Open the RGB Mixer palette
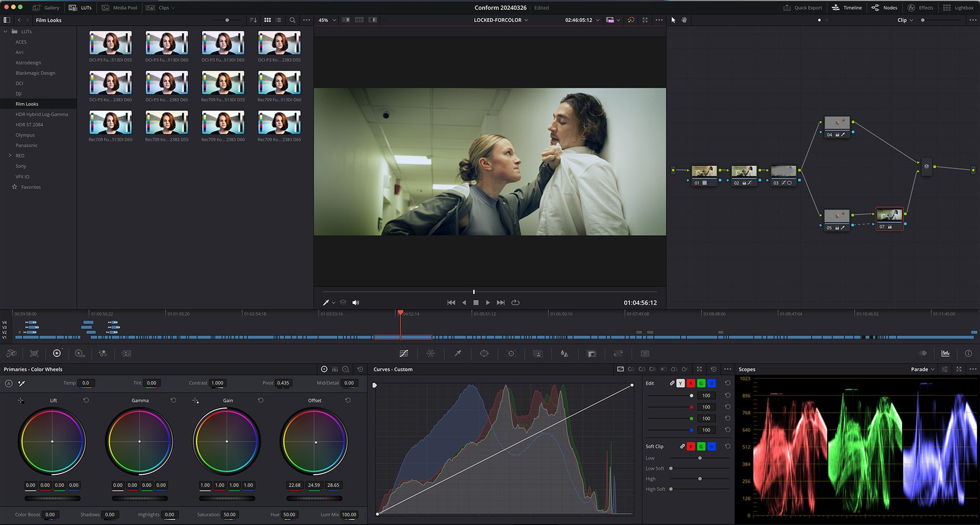 pyautogui.click(x=102, y=353)
